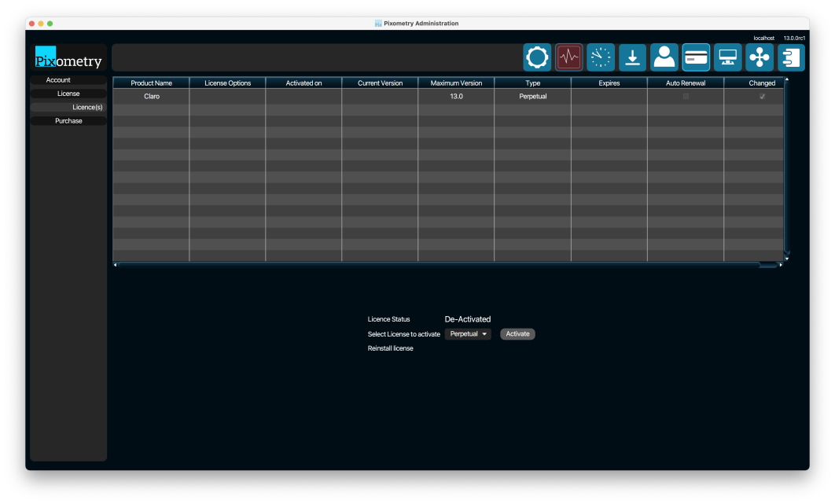This screenshot has height=504, width=835.
Task: Toggle Changed checkbox in Claro row
Action: point(762,97)
